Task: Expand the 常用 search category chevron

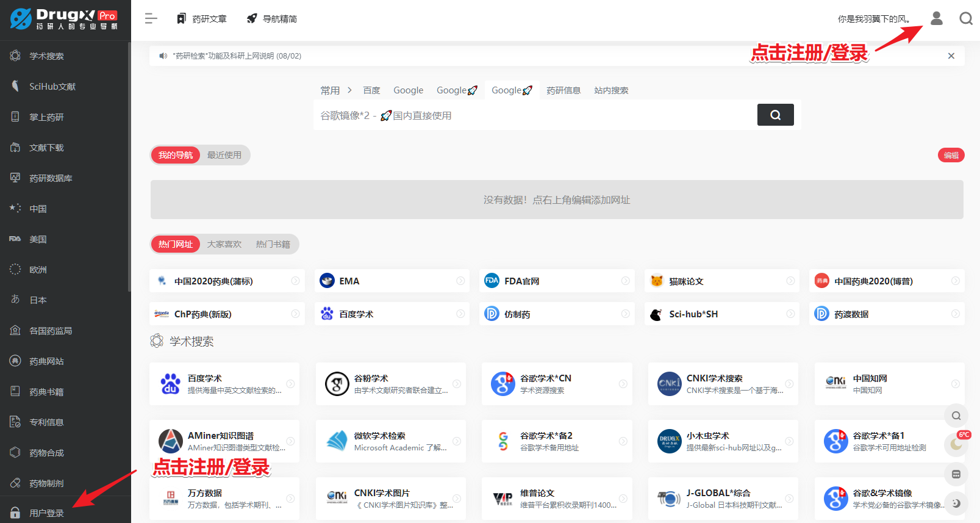Action: pyautogui.click(x=349, y=90)
